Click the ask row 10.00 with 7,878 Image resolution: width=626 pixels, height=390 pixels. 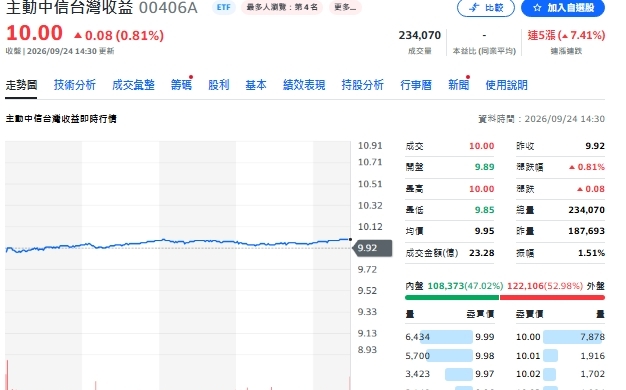(x=561, y=337)
